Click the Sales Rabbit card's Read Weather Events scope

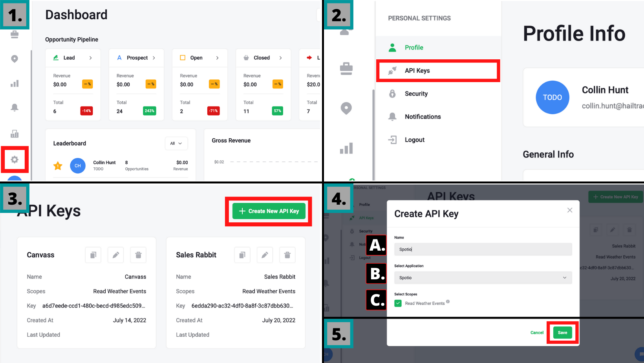269,291
